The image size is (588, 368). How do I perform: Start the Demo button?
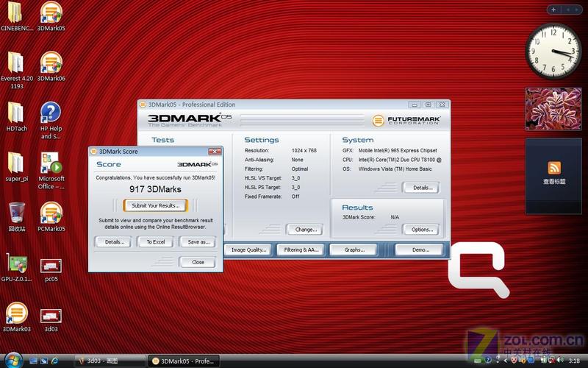tap(420, 250)
